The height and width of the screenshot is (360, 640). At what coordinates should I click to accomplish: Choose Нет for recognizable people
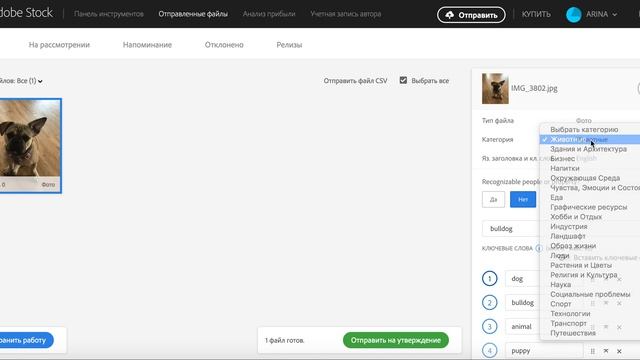(523, 199)
